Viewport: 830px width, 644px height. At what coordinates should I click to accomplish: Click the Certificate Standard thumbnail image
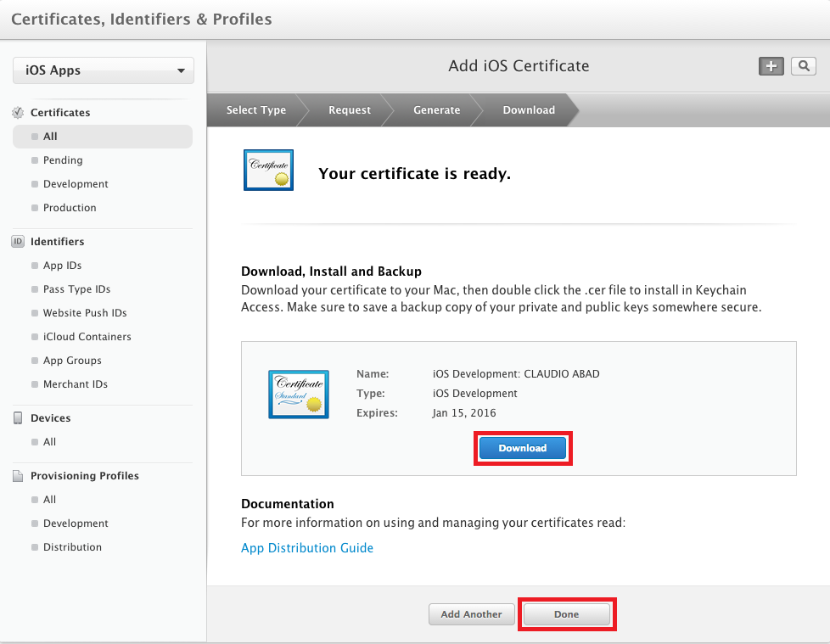(299, 395)
